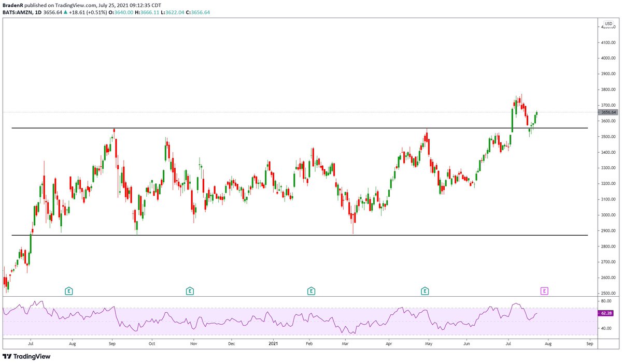Click the 3400.00 price axis label
The height and width of the screenshot is (364, 622).
[607, 152]
